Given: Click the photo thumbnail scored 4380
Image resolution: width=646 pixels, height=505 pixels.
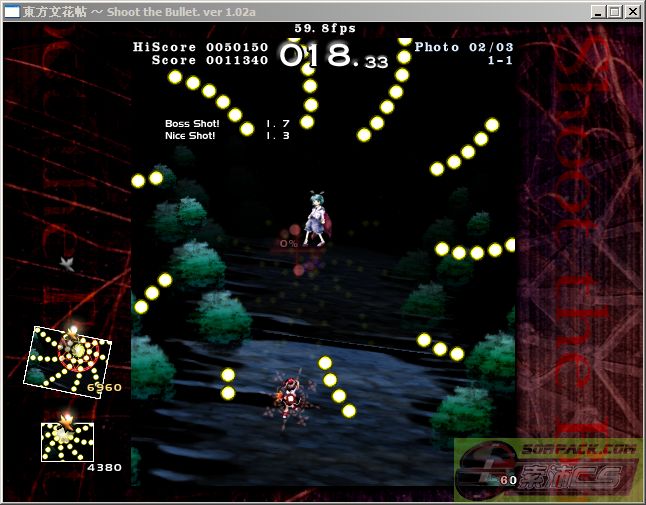Looking at the screenshot, I should point(68,442).
